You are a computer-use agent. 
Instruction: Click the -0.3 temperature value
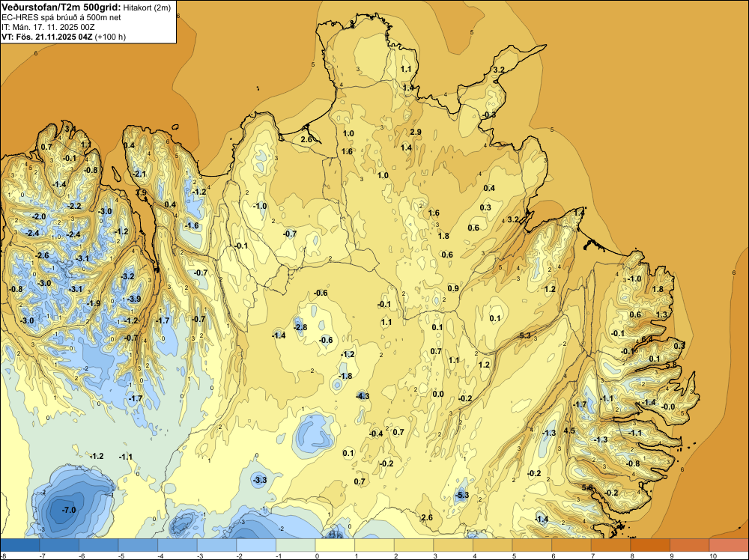click(488, 115)
